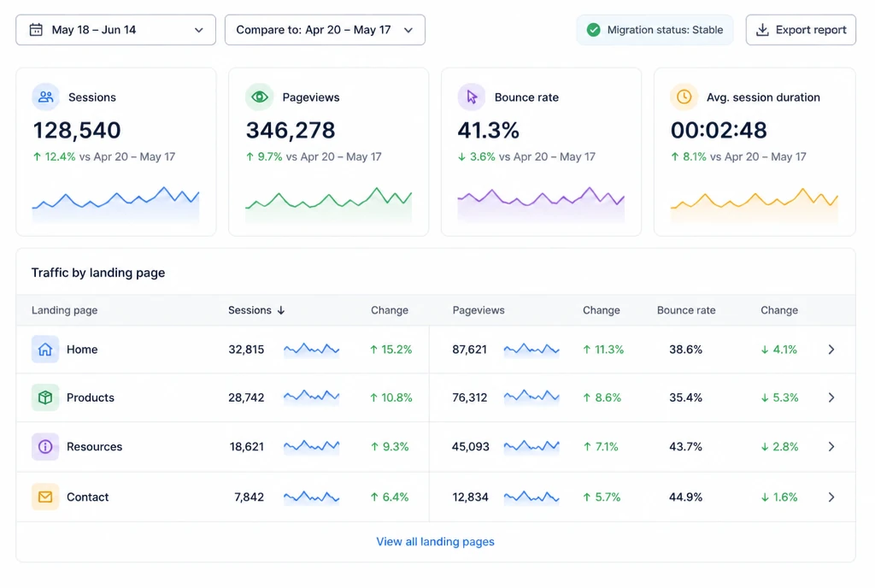The height and width of the screenshot is (588, 875).
Task: Expand the Contact row chevron
Action: point(831,497)
